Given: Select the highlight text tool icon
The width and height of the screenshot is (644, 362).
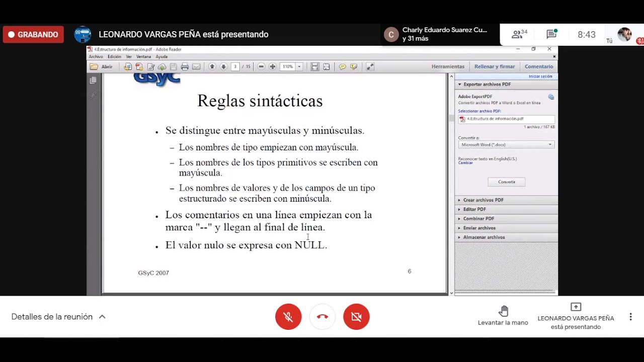Looking at the screenshot, I should [x=354, y=66].
